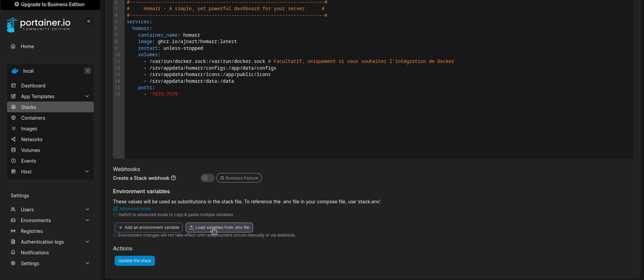The image size is (644, 280).
Task: Click the Docker whale icon beside local
Action: tap(15, 71)
